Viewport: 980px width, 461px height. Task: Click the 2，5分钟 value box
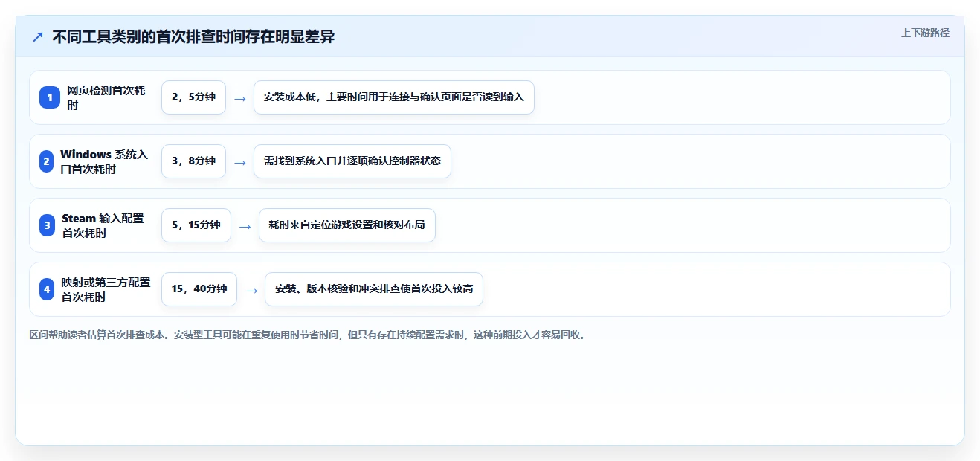click(x=193, y=97)
